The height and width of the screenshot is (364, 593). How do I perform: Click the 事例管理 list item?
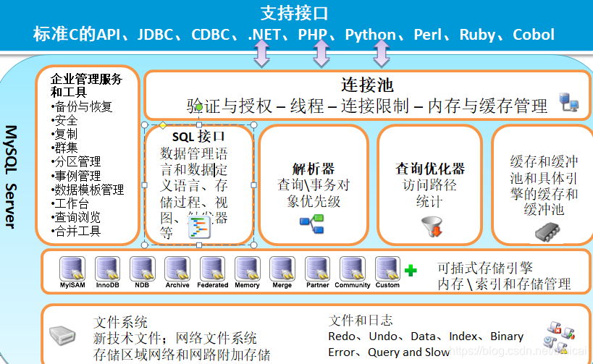[x=76, y=176]
